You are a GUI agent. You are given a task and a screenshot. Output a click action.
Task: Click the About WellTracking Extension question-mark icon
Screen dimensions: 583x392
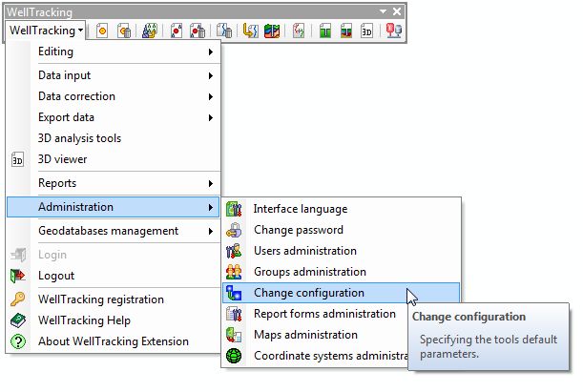point(18,341)
